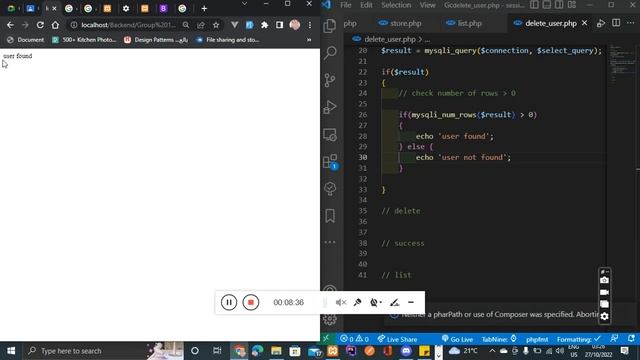Viewport: 640px width, 360px height.
Task: Run the file with the editor run icon
Action: click(x=600, y=23)
